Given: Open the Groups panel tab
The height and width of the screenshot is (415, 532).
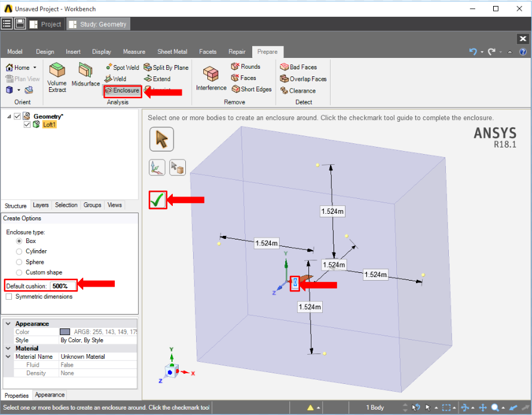Looking at the screenshot, I should (x=92, y=205).
